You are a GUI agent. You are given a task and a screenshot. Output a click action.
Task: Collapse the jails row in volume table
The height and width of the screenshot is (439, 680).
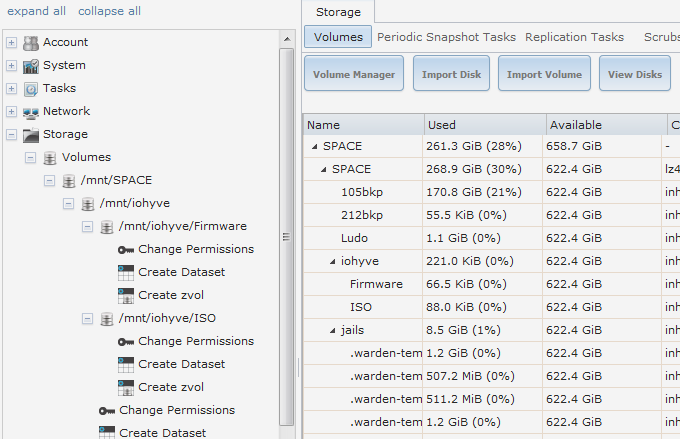(333, 330)
